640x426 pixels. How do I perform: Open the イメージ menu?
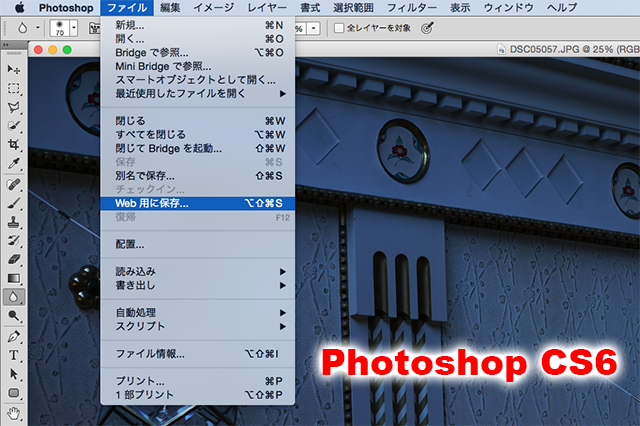(x=213, y=7)
